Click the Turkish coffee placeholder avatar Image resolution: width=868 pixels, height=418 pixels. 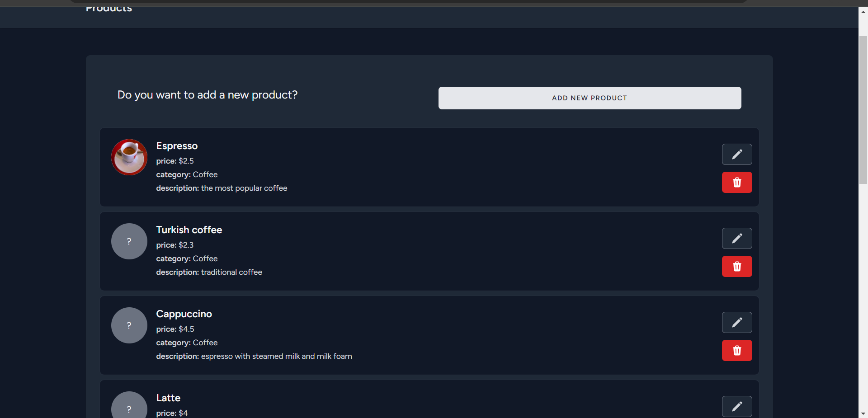tap(129, 241)
